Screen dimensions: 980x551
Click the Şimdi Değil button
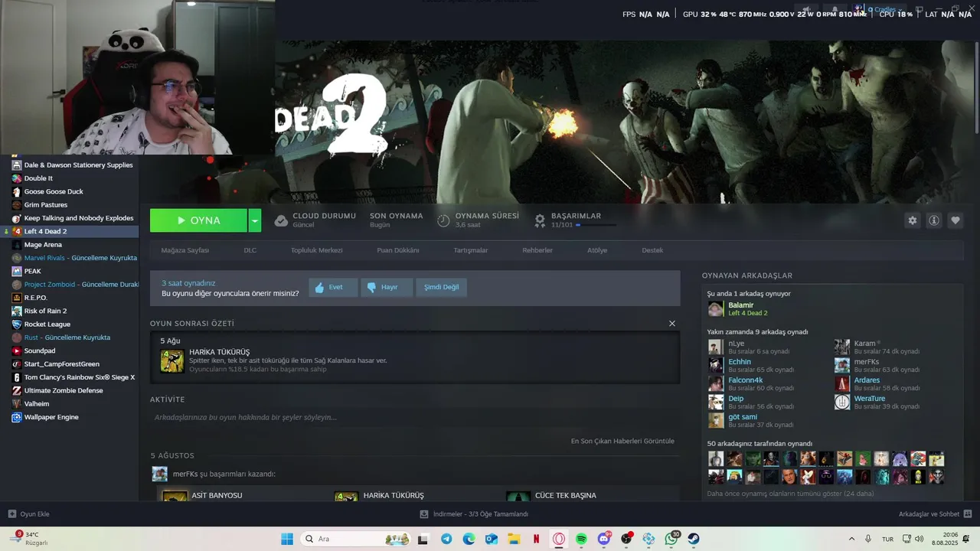point(441,287)
